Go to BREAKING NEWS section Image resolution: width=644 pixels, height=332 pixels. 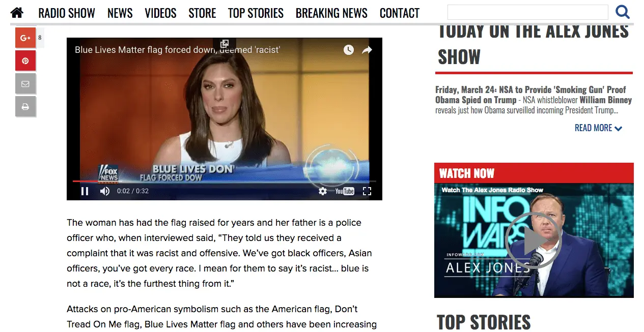tap(331, 13)
